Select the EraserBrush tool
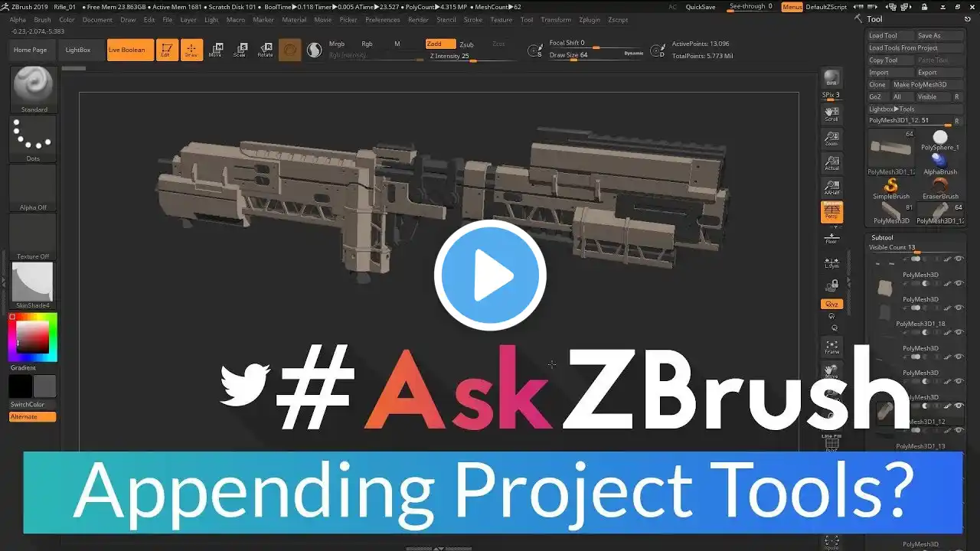This screenshot has width=980, height=551. tap(939, 188)
